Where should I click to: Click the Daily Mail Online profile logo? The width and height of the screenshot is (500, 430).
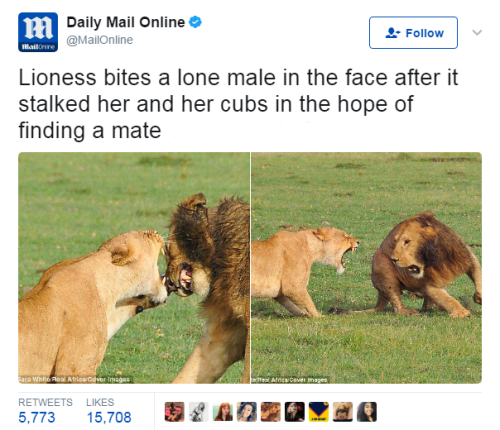pyautogui.click(x=38, y=32)
